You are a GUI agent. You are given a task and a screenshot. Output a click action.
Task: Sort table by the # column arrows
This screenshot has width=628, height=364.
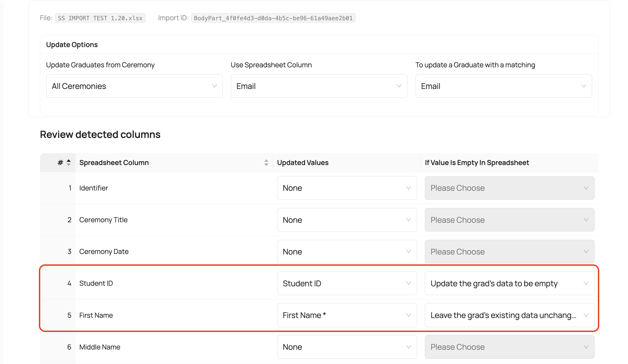68,163
